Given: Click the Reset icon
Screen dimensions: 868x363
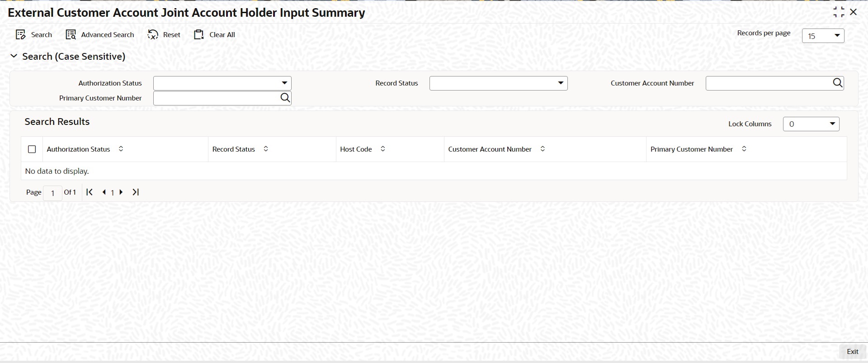Looking at the screenshot, I should point(153,35).
